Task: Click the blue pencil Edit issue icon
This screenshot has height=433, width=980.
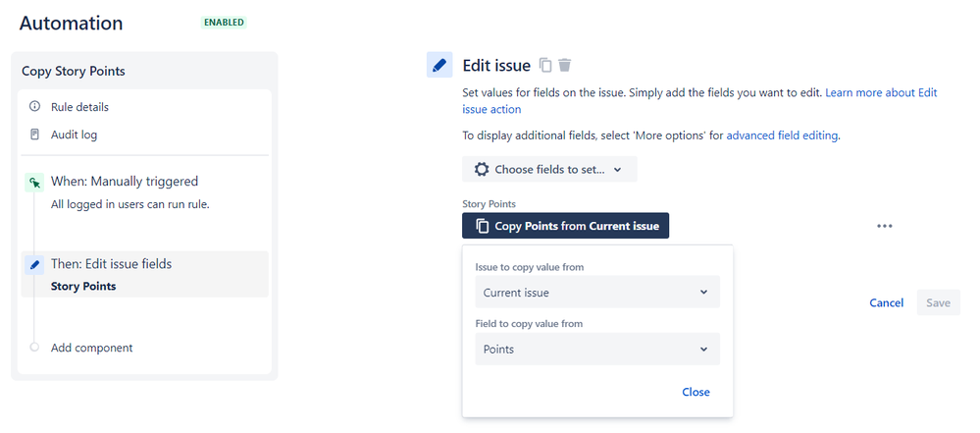Action: coord(439,66)
